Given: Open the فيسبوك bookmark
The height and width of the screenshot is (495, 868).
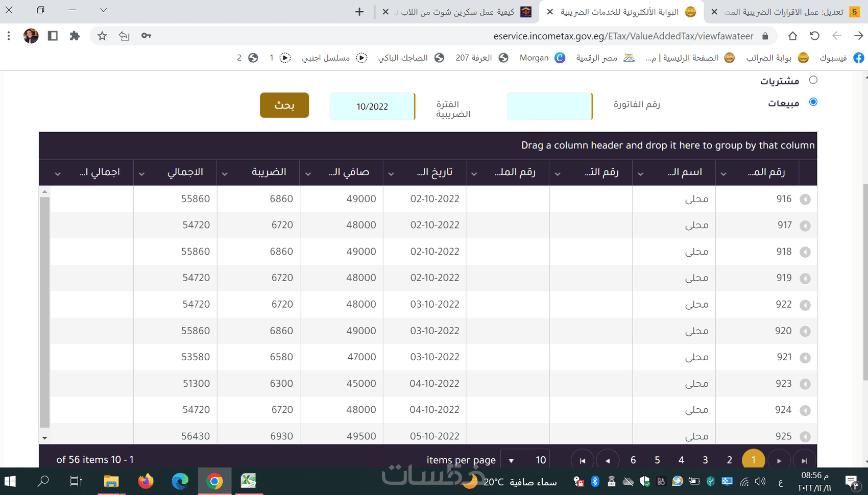Looking at the screenshot, I should [x=841, y=58].
